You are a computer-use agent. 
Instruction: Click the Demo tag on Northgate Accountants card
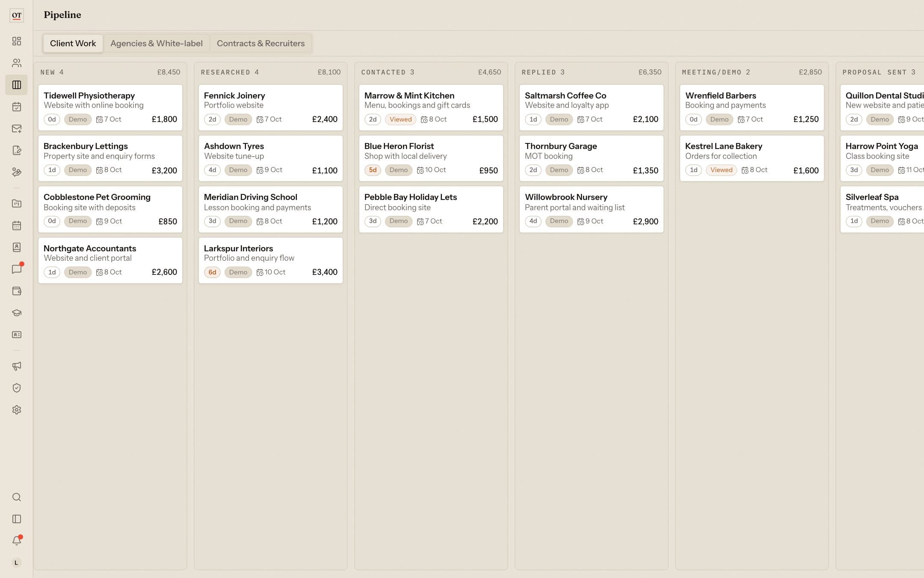click(78, 272)
